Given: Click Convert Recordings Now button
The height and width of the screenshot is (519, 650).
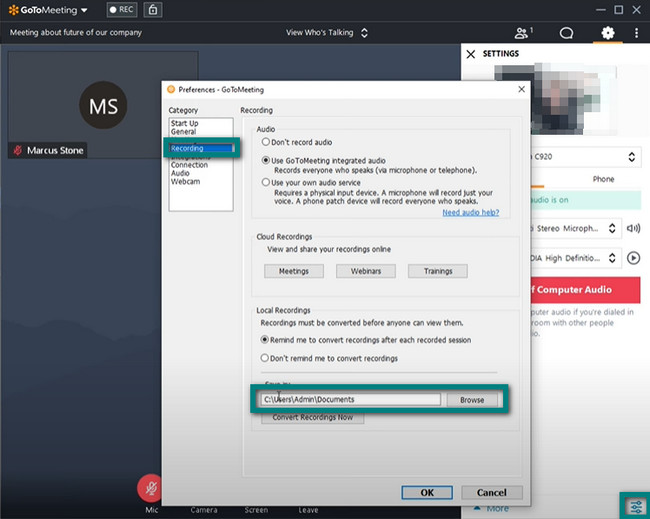Looking at the screenshot, I should (x=313, y=417).
